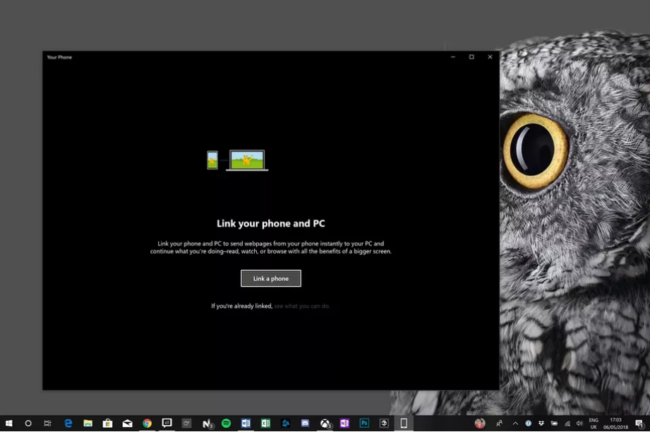
Task: Click the Dropbox tray icon
Action: 541,423
